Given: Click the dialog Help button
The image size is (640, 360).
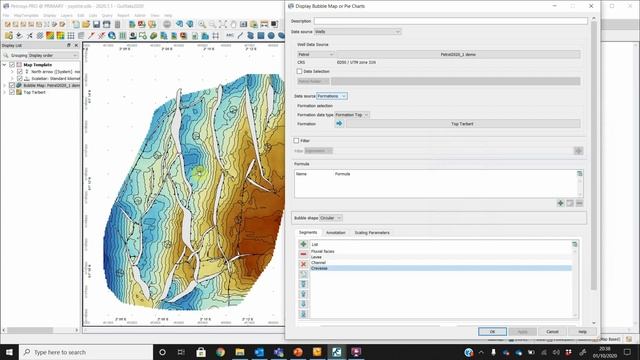Looking at the screenshot, I should point(582,331).
